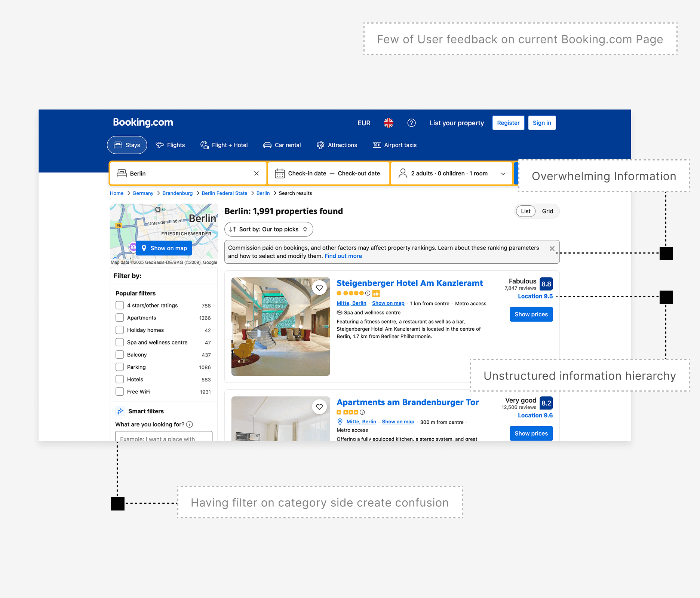Screen dimensions: 700x598
Task: Click location pin icon next to Mitte, Berlin
Action: [x=340, y=422]
